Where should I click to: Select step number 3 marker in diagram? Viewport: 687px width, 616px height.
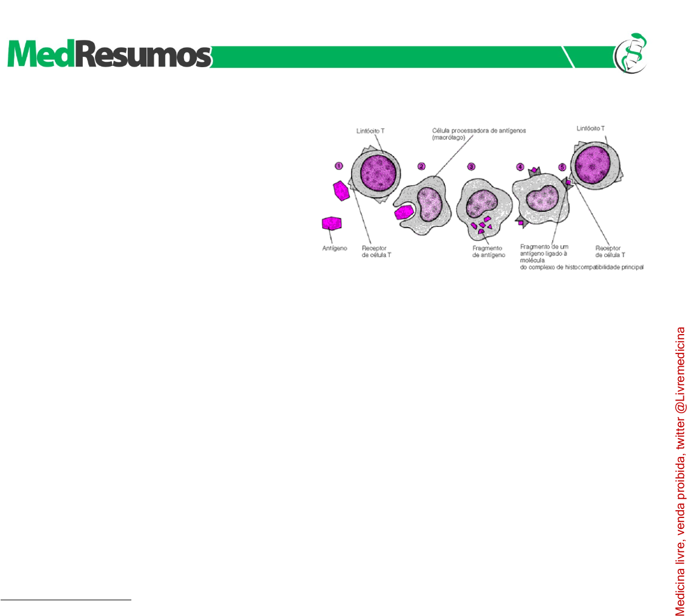[x=471, y=166]
